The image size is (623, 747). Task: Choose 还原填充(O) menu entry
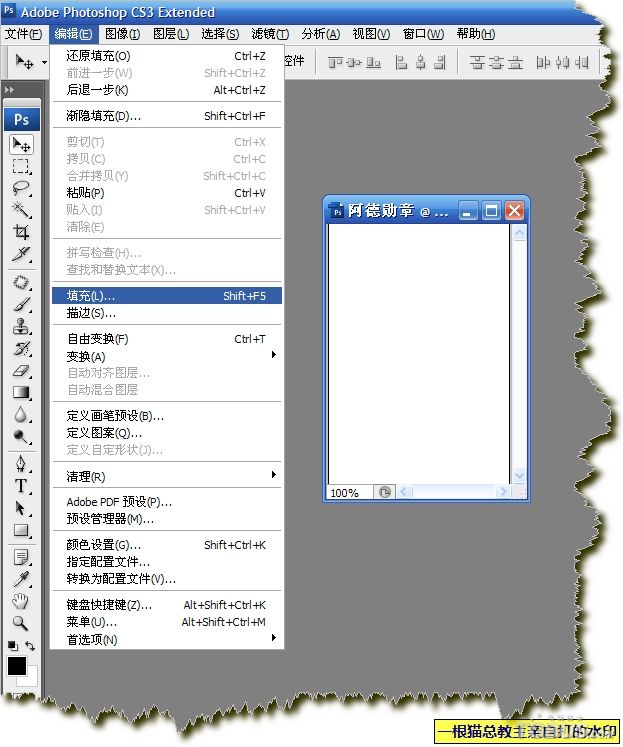[167, 56]
